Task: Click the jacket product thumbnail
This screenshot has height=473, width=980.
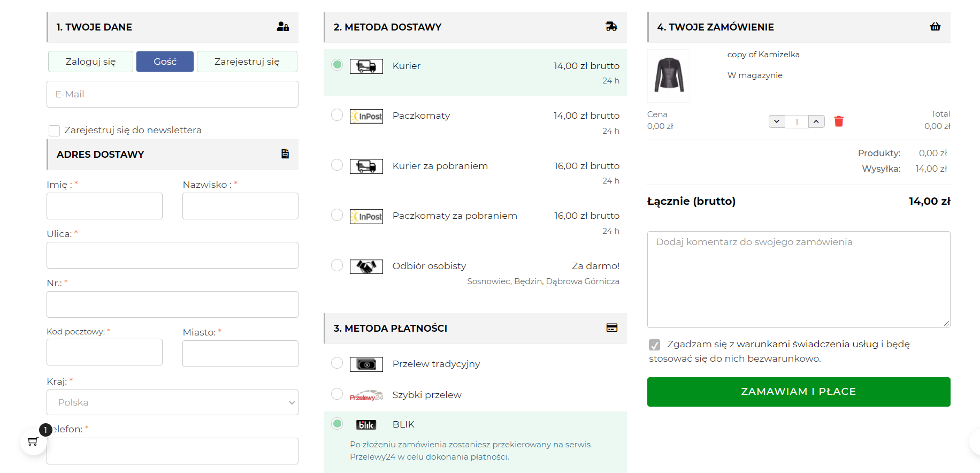Action: [x=669, y=75]
